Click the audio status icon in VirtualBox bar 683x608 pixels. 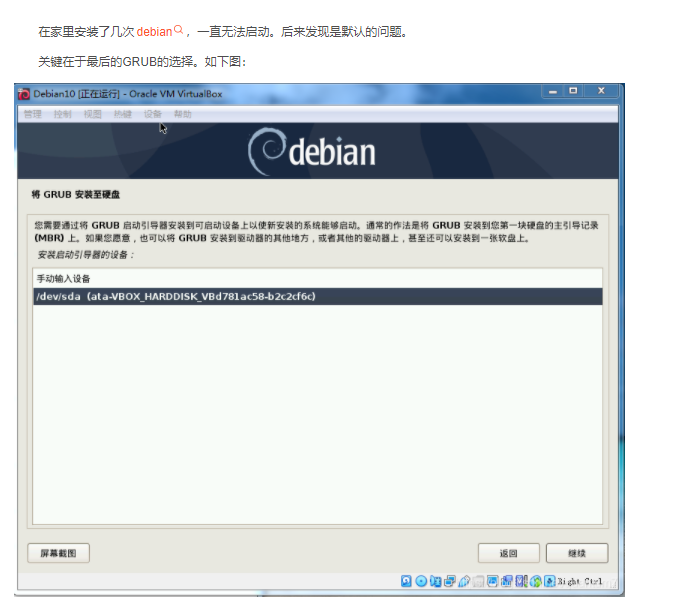435,581
